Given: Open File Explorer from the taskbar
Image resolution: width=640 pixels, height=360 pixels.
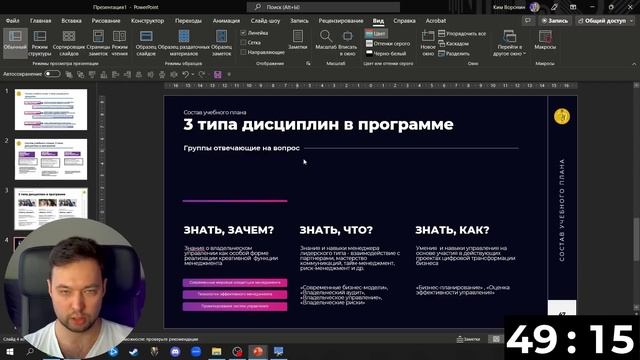Looking at the screenshot, I should 216,351.
